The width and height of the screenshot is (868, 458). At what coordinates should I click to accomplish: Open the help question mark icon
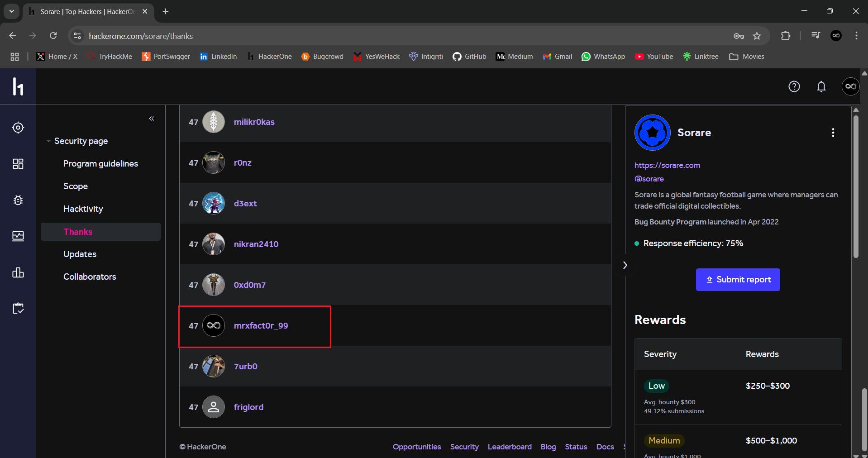click(x=794, y=86)
